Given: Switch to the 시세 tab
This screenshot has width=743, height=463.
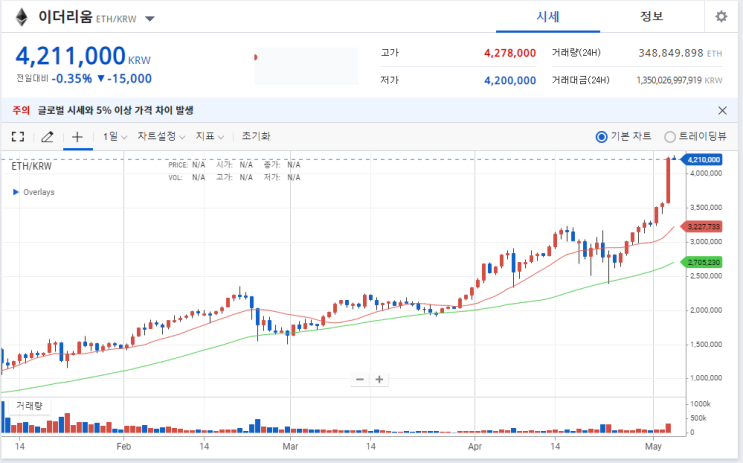Looking at the screenshot, I should pos(548,17).
